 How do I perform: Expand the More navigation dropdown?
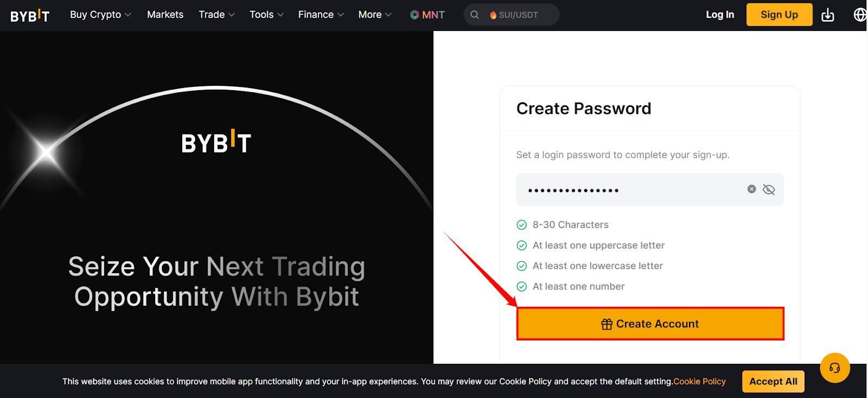(x=374, y=15)
